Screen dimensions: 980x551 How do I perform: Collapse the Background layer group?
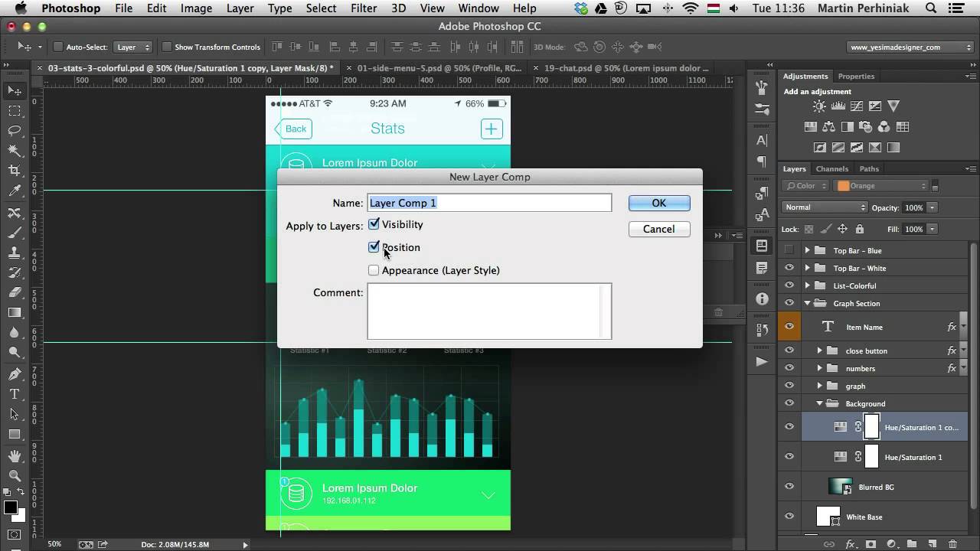(819, 403)
